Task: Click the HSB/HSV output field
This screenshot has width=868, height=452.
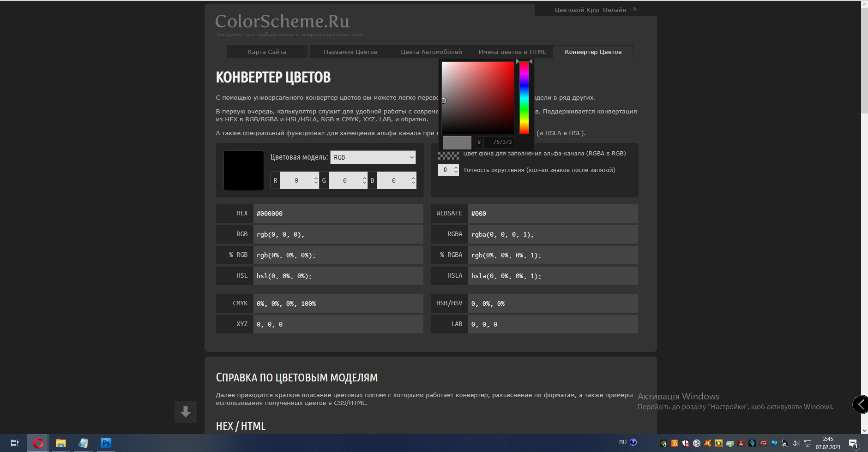Action: coord(553,303)
